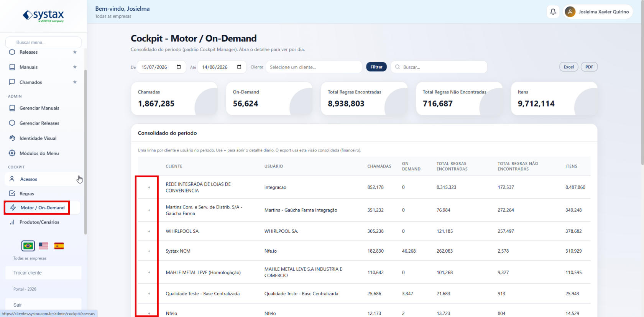644x317 pixels.
Task: Click the 'Portal - 2026' footer text
Action: click(x=25, y=289)
